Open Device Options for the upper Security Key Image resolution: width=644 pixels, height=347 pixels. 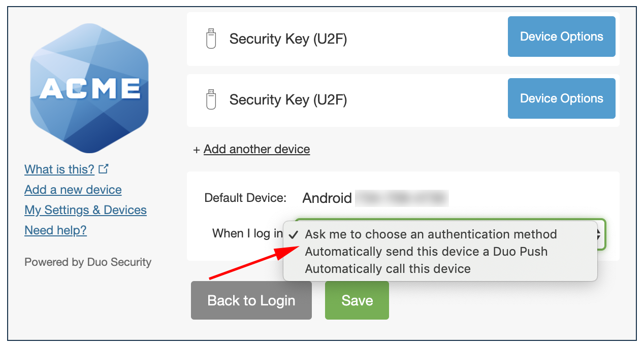click(561, 37)
